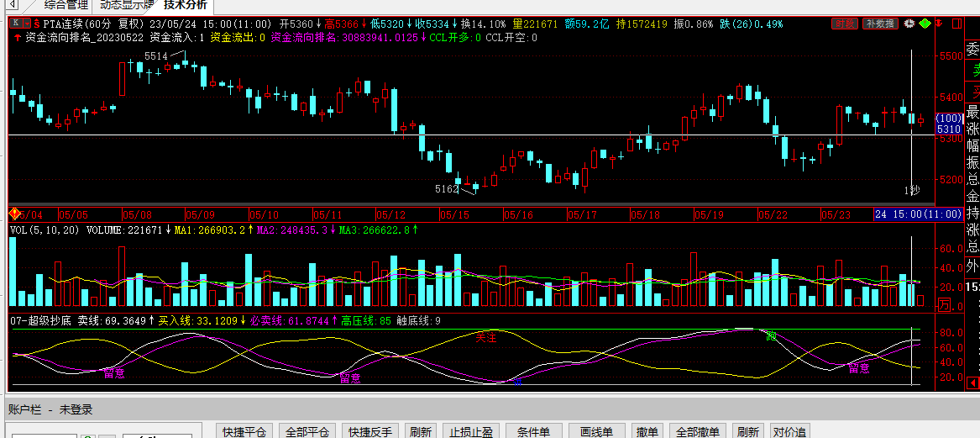Viewport: 980px width, 438px height.
Task: Click the red anchor icon at top right
Action: click(x=941, y=24)
